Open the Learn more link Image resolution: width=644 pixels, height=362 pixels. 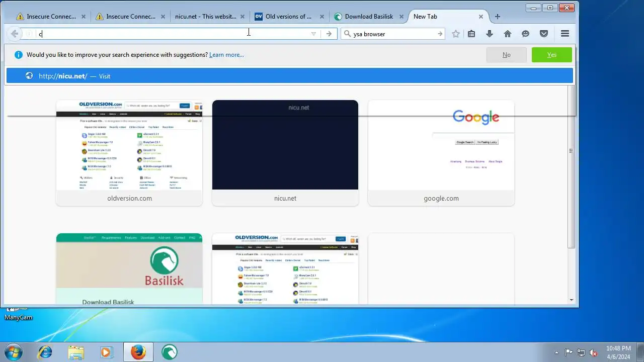pos(226,55)
